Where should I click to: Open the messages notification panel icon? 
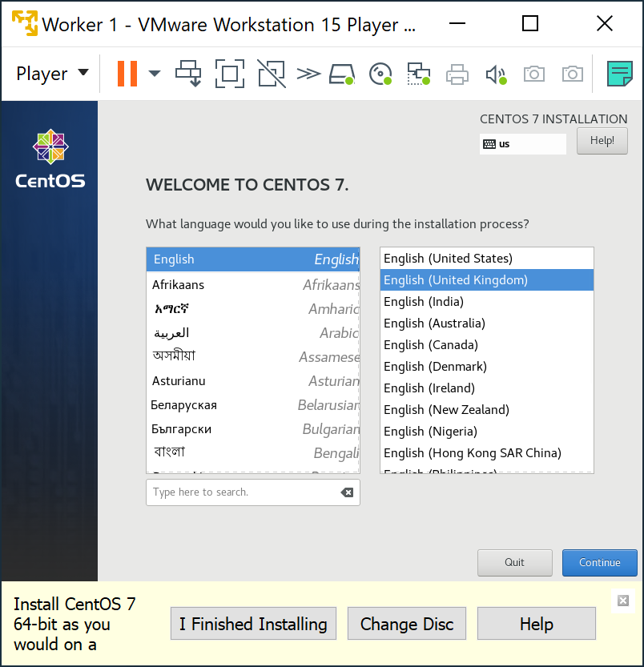(619, 73)
